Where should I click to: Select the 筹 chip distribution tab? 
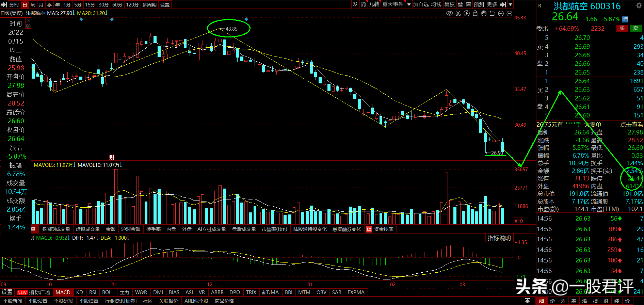point(574,301)
